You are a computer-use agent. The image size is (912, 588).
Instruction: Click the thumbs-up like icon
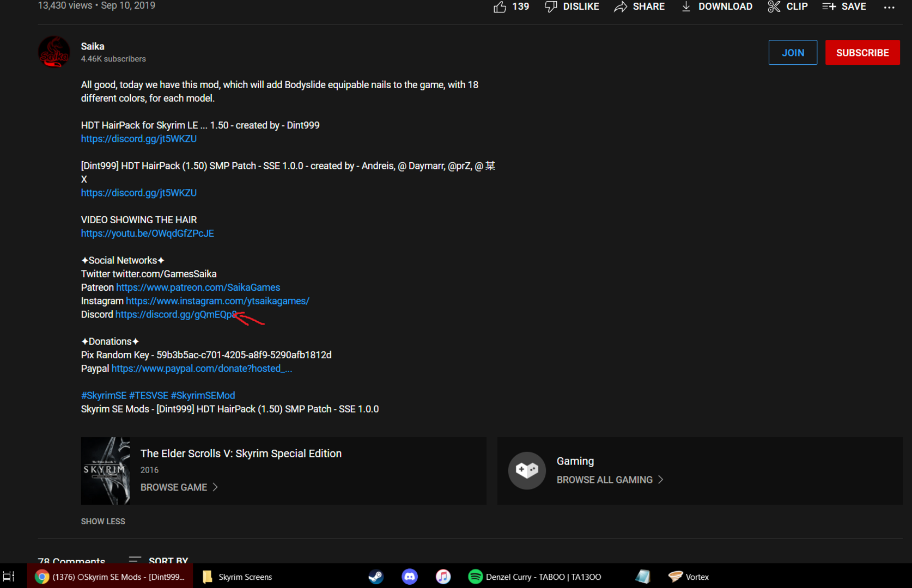[500, 7]
